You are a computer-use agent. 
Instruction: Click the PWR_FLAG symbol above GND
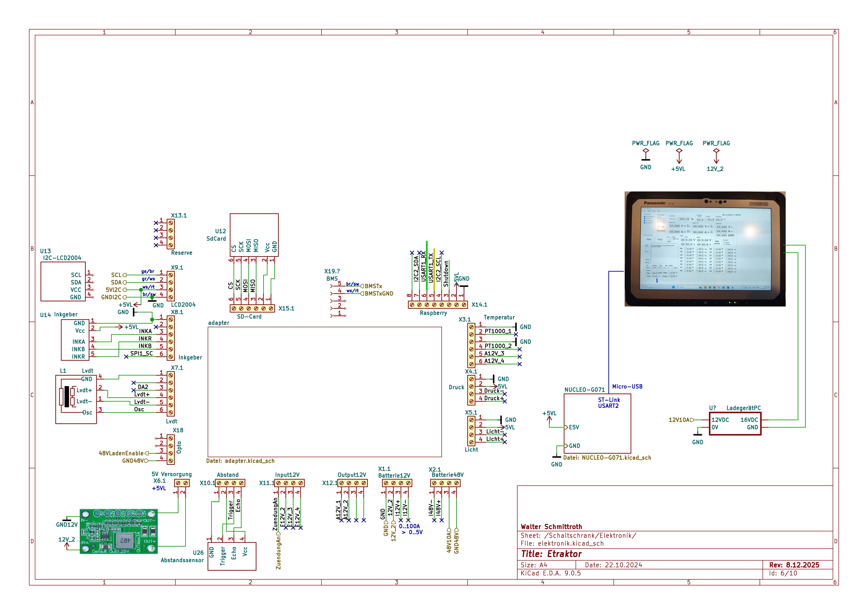coord(646,150)
